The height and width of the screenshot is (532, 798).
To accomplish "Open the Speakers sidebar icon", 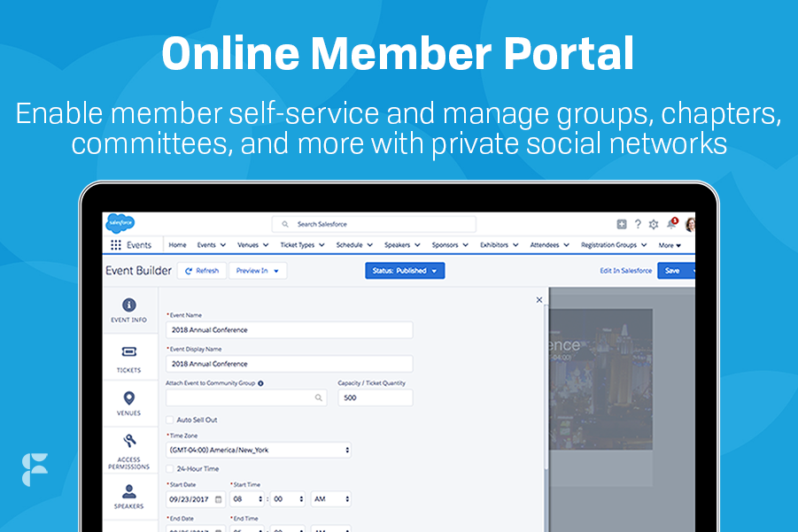I will click(128, 490).
